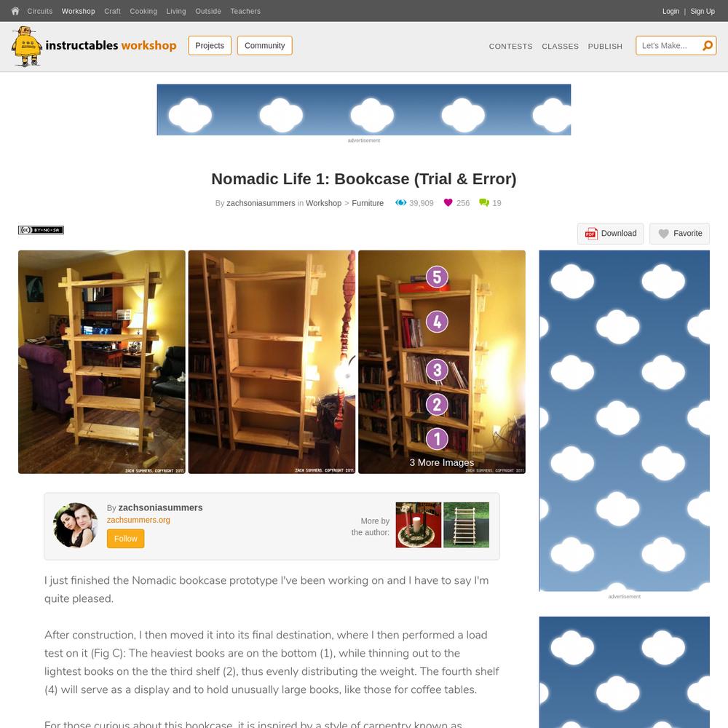The width and height of the screenshot is (728, 728).
Task: Click the Creative Commons license badge
Action: point(41,230)
